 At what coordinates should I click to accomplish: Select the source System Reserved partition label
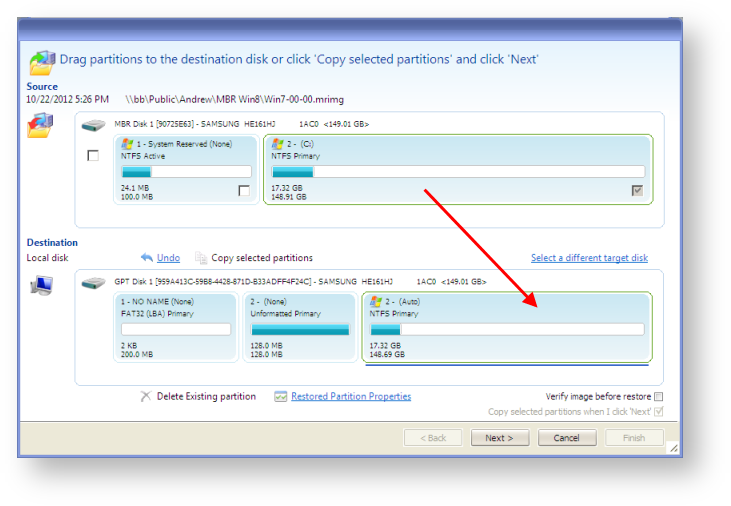[x=184, y=144]
